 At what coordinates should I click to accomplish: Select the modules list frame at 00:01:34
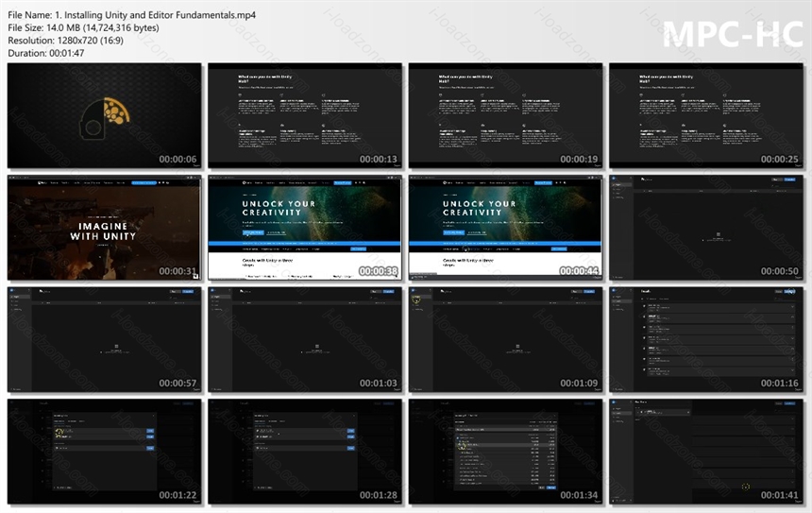click(x=505, y=452)
